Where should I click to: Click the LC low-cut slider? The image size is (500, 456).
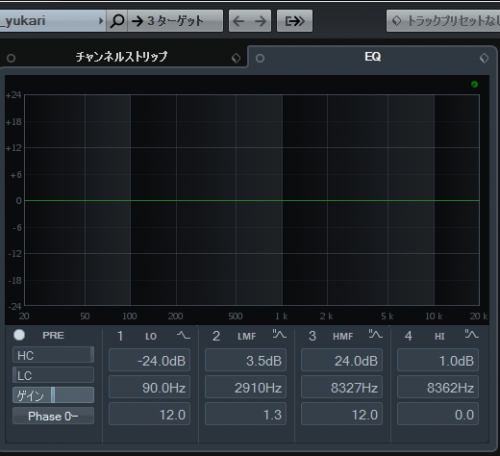53,375
